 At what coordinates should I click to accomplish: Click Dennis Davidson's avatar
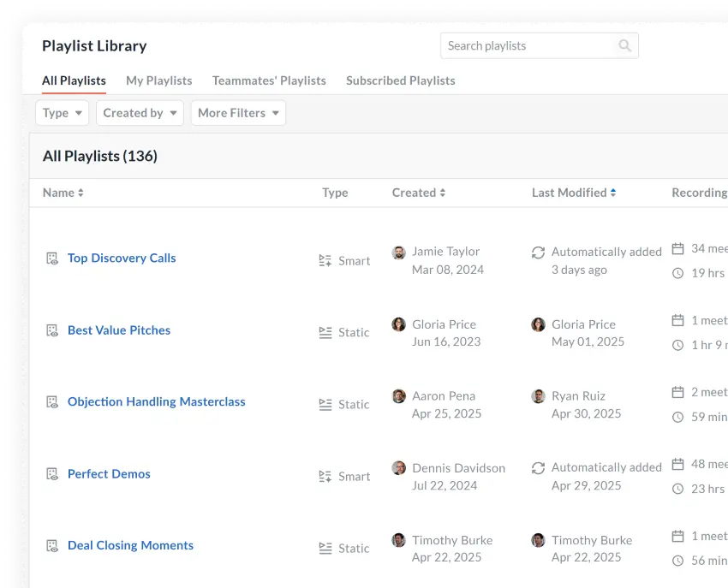coord(398,468)
